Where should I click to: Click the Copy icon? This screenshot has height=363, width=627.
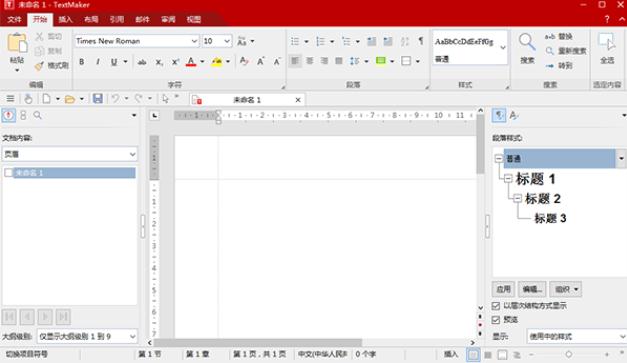coord(39,51)
